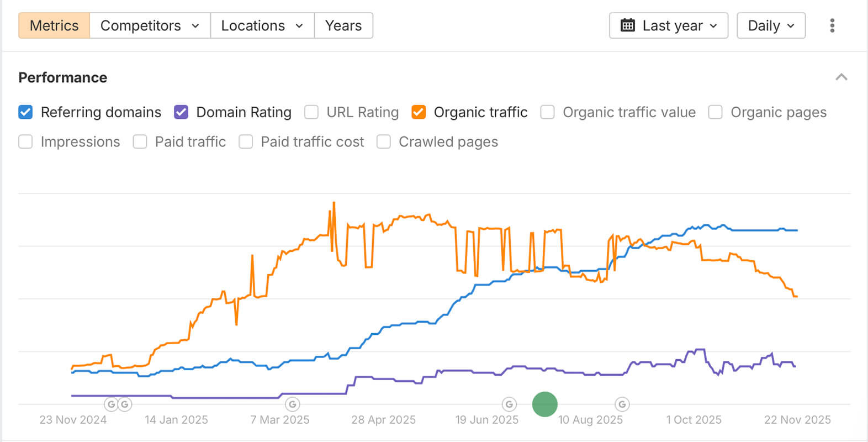Uncheck the Referring domains checkbox
This screenshot has width=868, height=442.
(25, 112)
